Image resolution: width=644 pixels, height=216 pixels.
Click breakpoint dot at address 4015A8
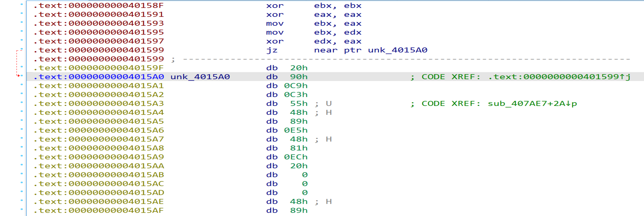click(x=22, y=147)
